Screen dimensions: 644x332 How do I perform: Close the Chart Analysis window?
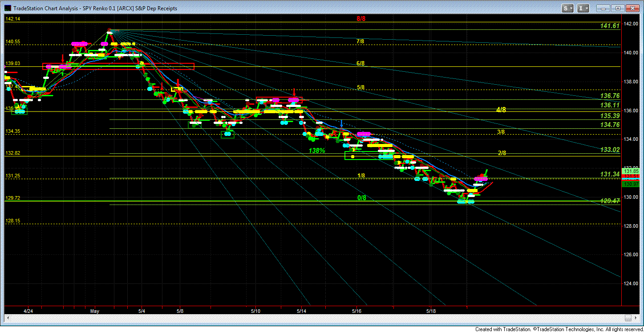pyautogui.click(x=632, y=8)
